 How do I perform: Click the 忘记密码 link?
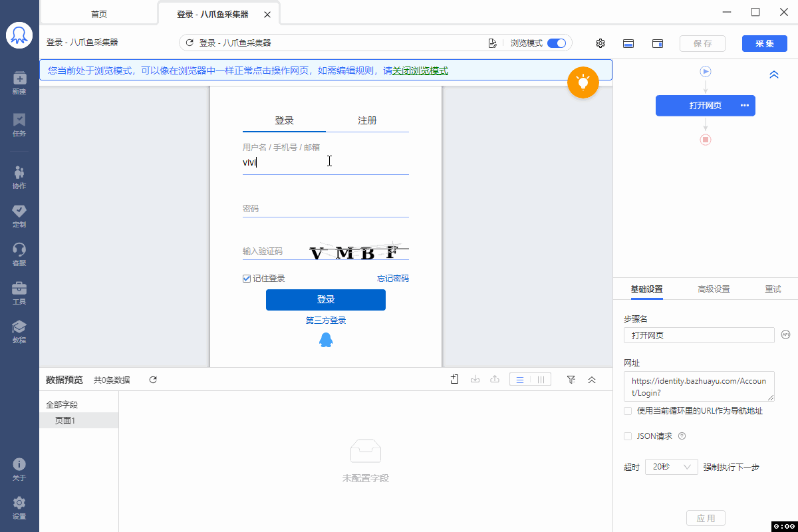click(x=393, y=279)
